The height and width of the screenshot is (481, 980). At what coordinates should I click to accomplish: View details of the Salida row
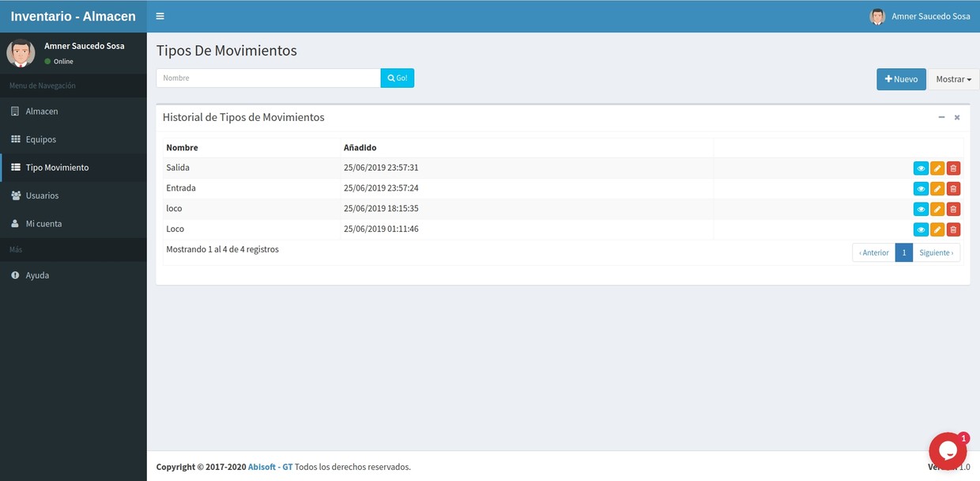(x=921, y=169)
